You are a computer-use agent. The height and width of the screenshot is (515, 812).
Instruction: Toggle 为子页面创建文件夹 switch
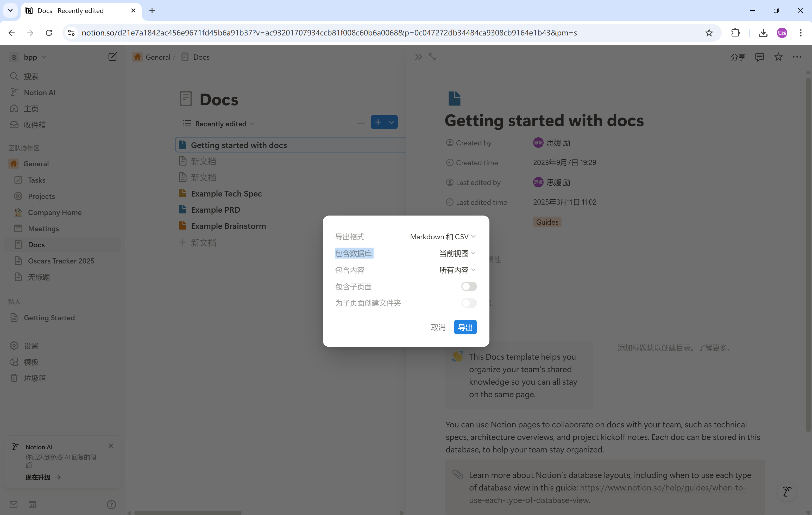[469, 303]
